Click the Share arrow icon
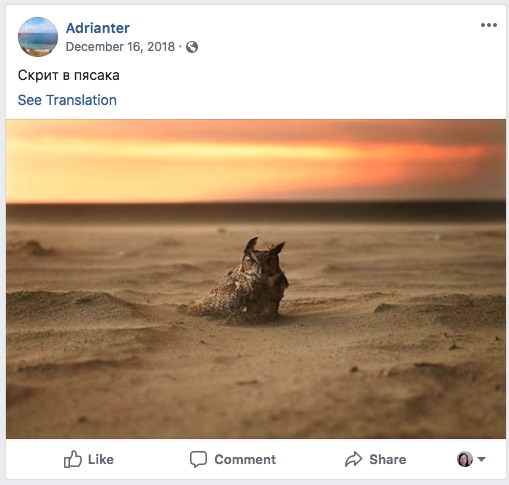Screen dimensions: 509x485 (x=353, y=459)
